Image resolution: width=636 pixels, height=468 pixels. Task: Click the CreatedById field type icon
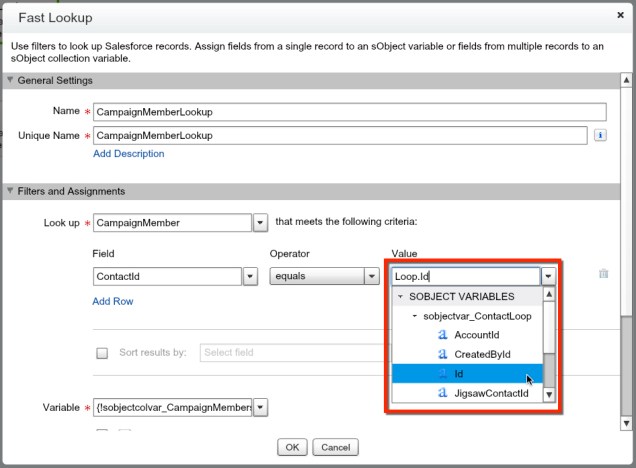pyautogui.click(x=442, y=354)
